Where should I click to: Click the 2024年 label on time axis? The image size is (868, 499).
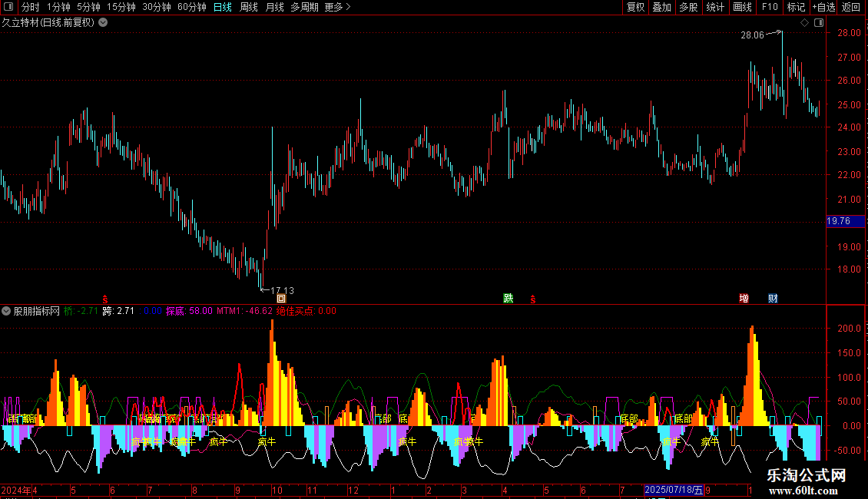[x=16, y=490]
